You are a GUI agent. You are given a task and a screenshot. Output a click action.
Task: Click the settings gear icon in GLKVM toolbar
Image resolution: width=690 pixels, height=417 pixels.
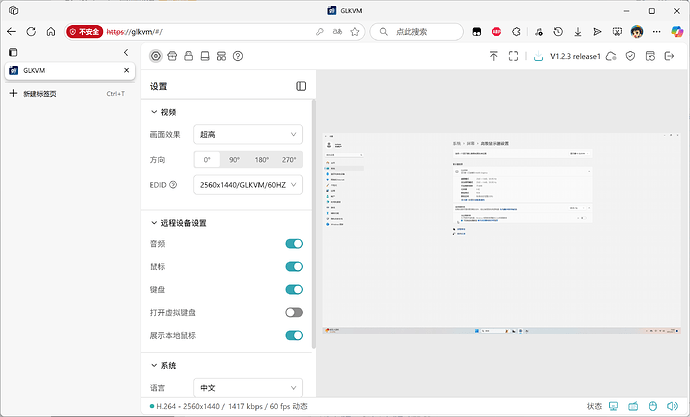tap(156, 56)
